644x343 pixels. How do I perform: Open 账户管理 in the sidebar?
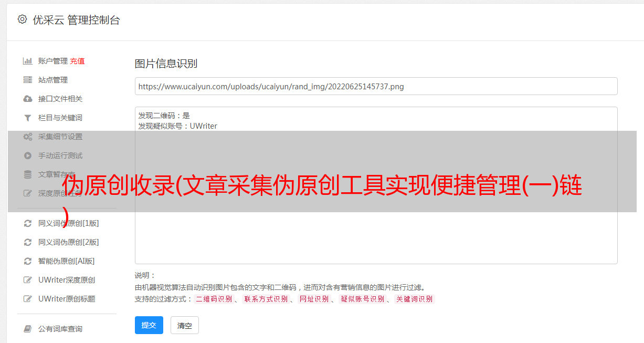point(53,61)
